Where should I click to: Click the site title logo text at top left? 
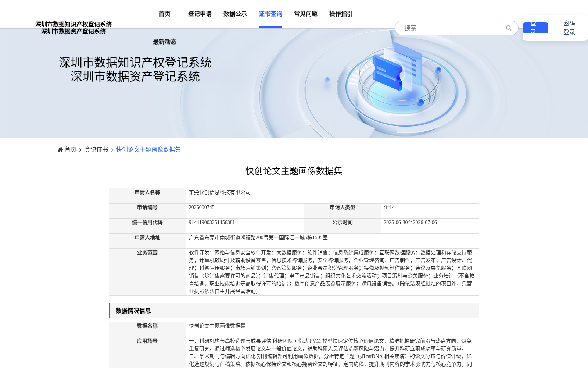click(73, 28)
